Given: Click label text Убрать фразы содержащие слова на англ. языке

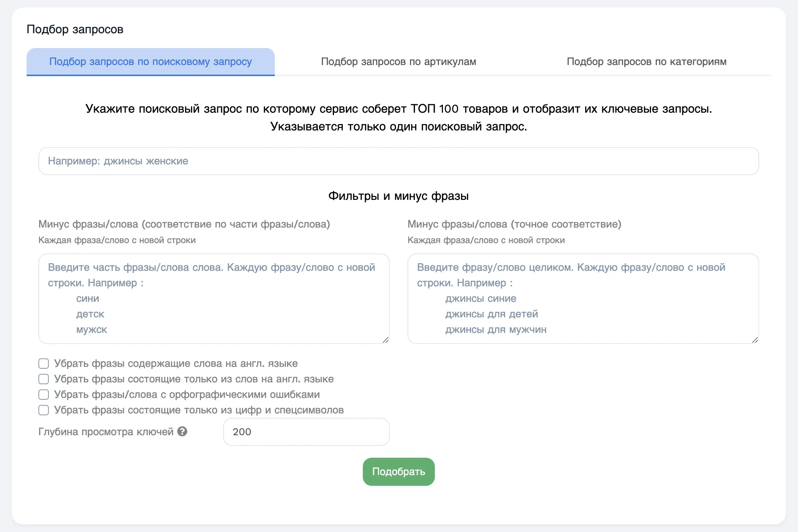Looking at the screenshot, I should pyautogui.click(x=176, y=364).
